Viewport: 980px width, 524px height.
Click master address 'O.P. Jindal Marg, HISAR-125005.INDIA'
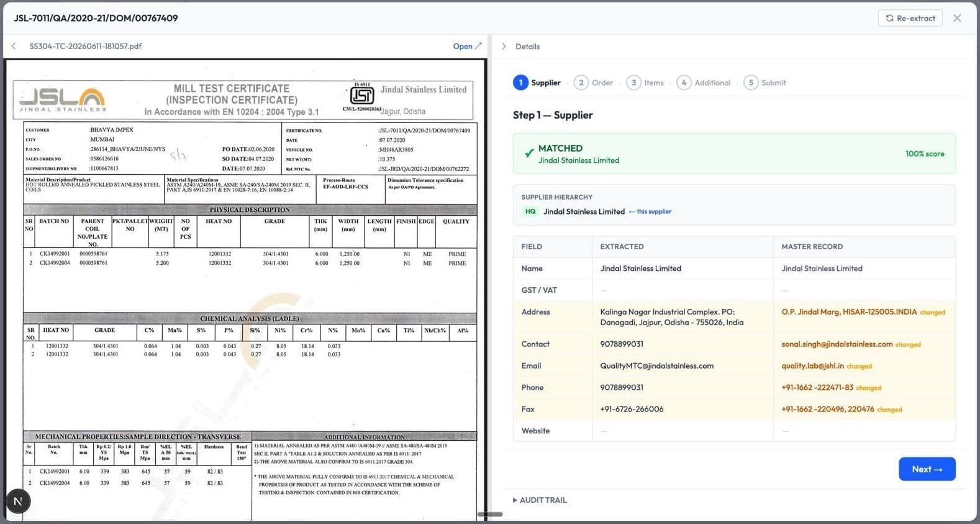[849, 312]
